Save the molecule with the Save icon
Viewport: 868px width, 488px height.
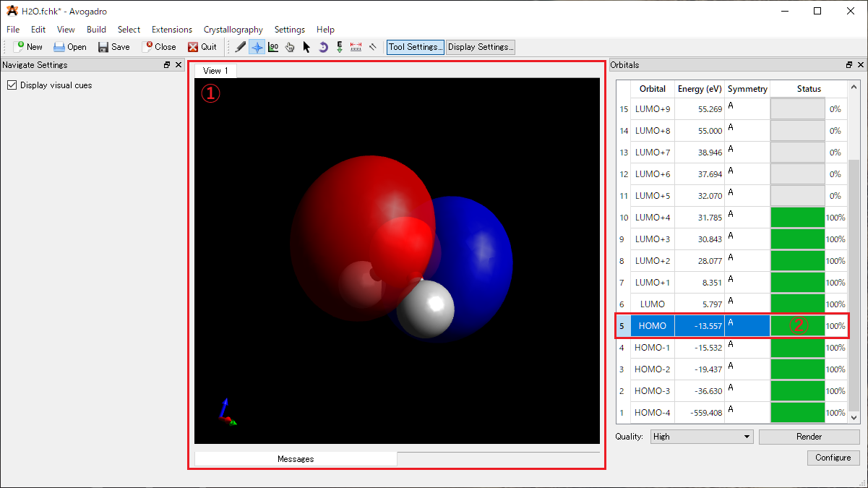pyautogui.click(x=113, y=46)
